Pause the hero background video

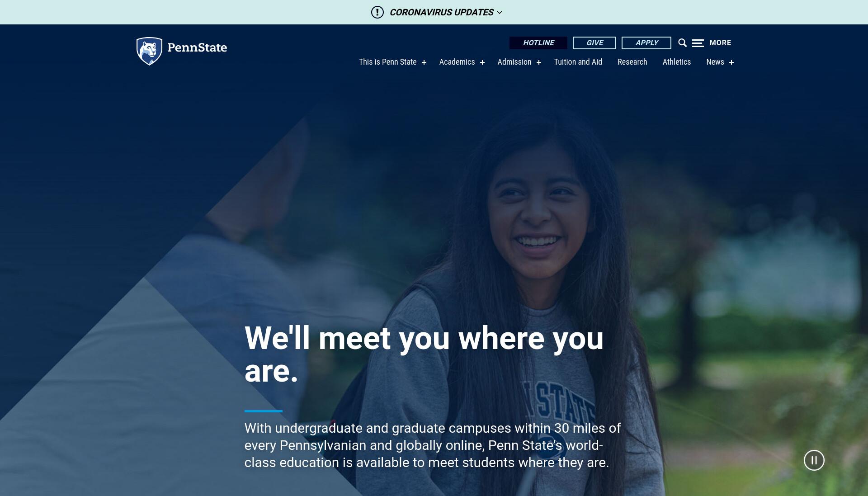click(x=814, y=460)
